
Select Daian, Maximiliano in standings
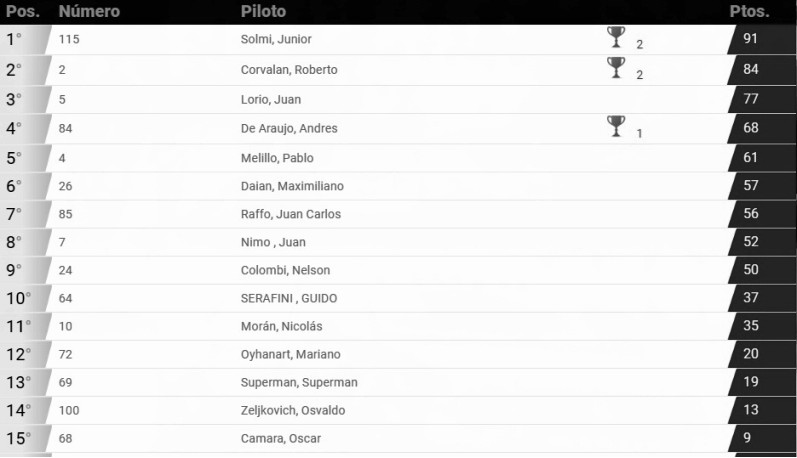click(291, 185)
